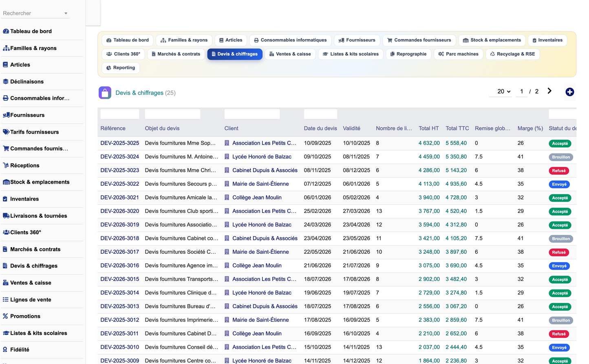Open the Rechercher dropdown in sidebar
589x364 pixels.
tap(35, 13)
